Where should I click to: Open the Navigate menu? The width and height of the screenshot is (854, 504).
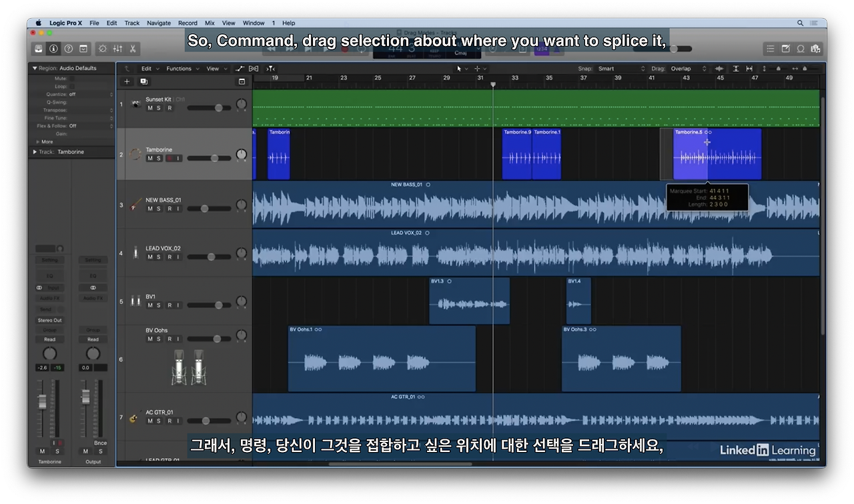coord(159,23)
